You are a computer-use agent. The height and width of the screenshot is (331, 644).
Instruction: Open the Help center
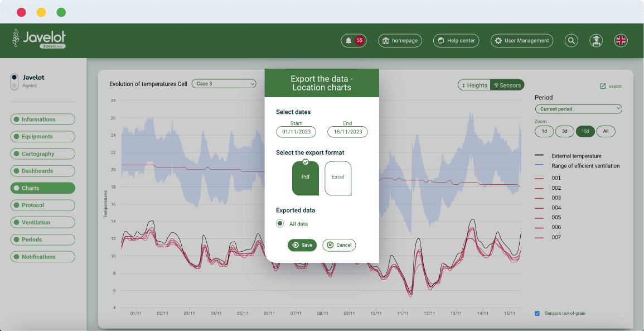click(x=456, y=41)
